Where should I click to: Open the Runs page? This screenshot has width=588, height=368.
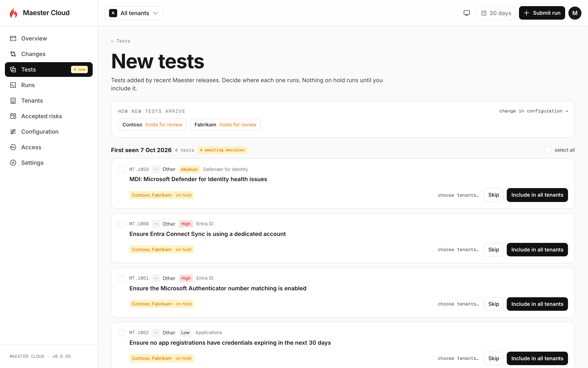click(x=49, y=85)
